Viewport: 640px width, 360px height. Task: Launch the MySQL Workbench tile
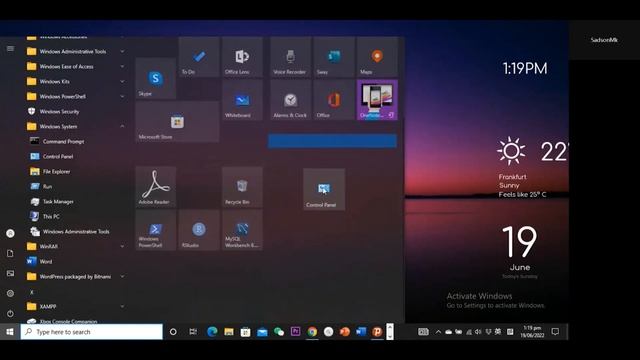click(x=242, y=230)
